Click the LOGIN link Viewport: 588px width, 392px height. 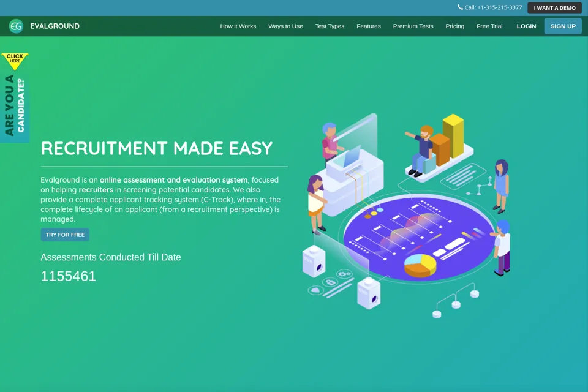(526, 26)
